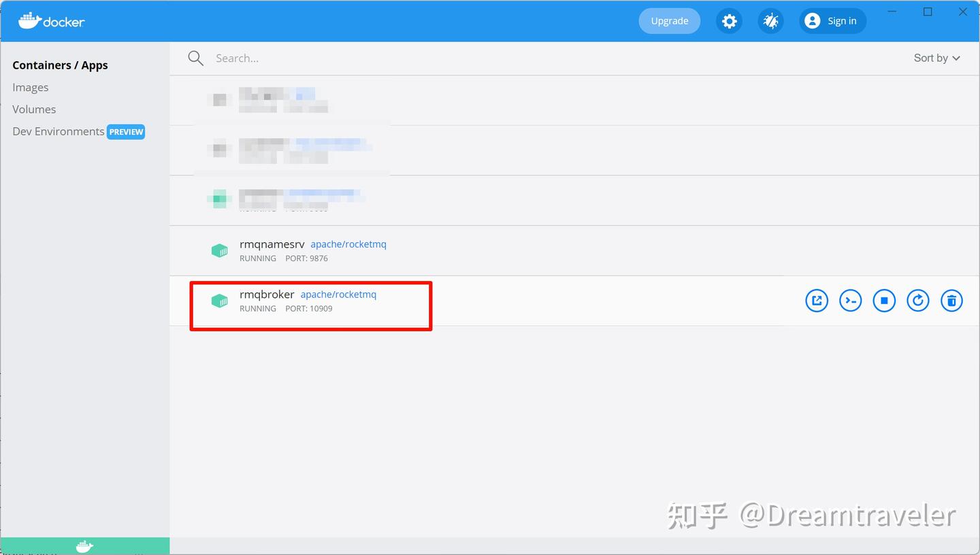This screenshot has height=555, width=980.
Task: Open rmqbroker in browser via external link icon
Action: coord(817,300)
